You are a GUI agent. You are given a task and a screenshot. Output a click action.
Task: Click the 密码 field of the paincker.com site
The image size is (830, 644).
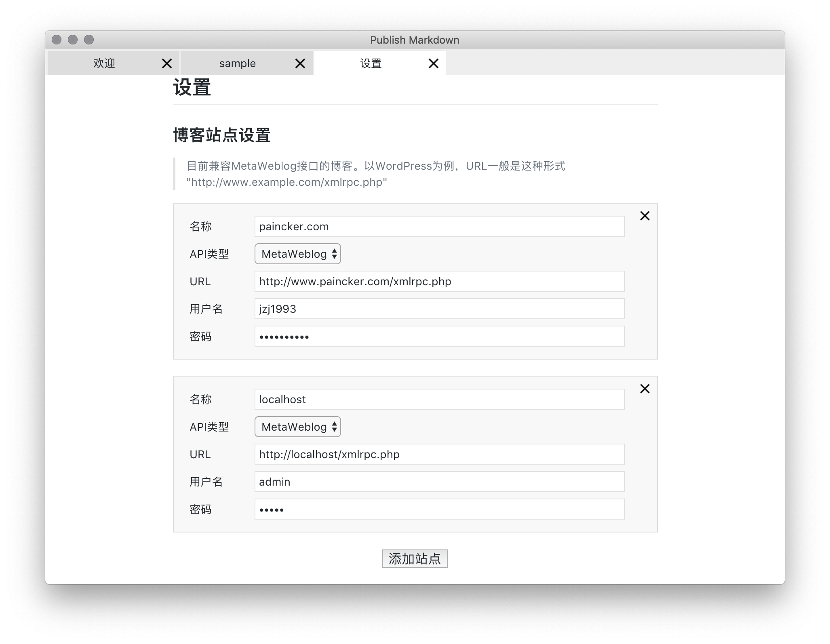point(439,336)
